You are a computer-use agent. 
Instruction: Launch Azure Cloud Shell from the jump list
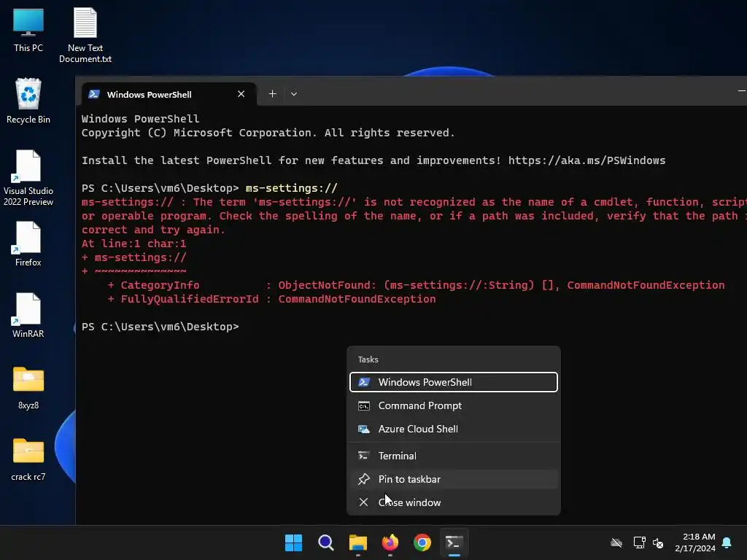[454, 429]
